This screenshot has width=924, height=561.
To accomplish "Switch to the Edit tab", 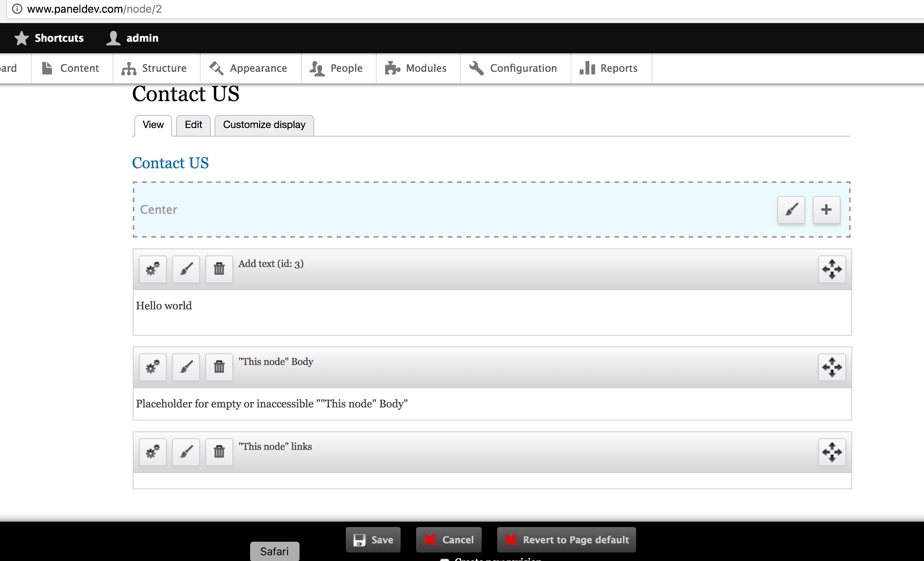I will (193, 125).
